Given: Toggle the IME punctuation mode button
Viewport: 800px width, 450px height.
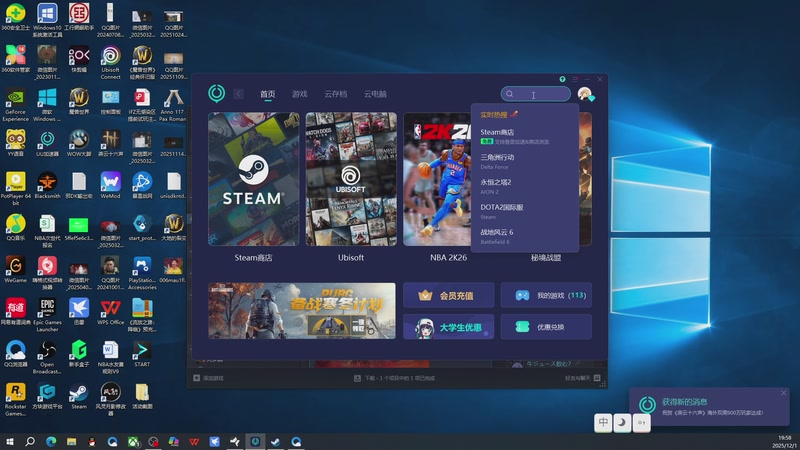Looking at the screenshot, I should tap(641, 422).
